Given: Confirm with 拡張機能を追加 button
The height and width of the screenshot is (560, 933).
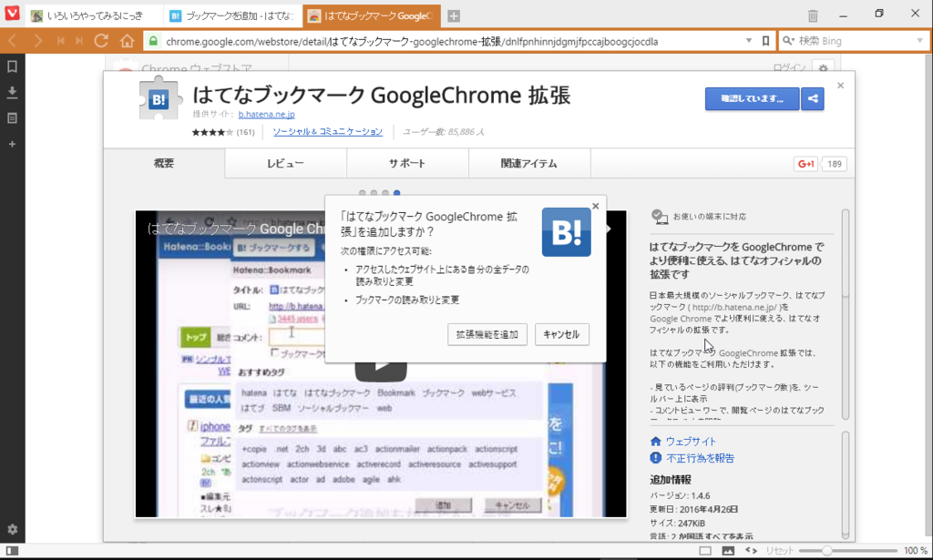Looking at the screenshot, I should (x=487, y=335).
